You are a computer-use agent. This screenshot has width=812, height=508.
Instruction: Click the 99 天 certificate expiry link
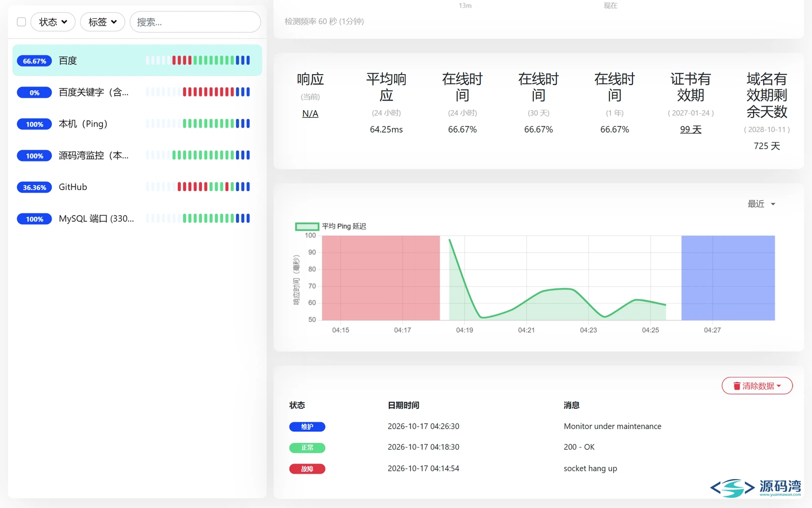pyautogui.click(x=691, y=130)
